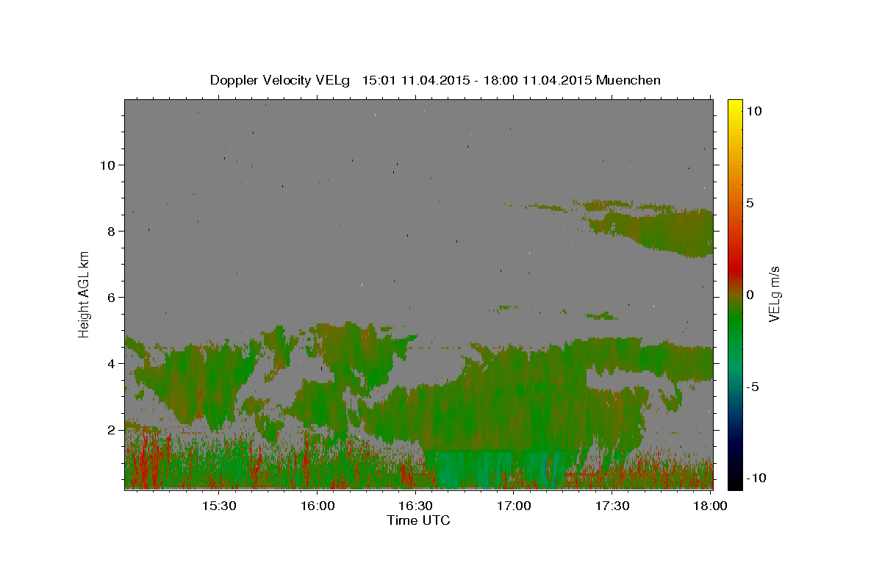Click the 17:00 time tick label

coord(514,506)
